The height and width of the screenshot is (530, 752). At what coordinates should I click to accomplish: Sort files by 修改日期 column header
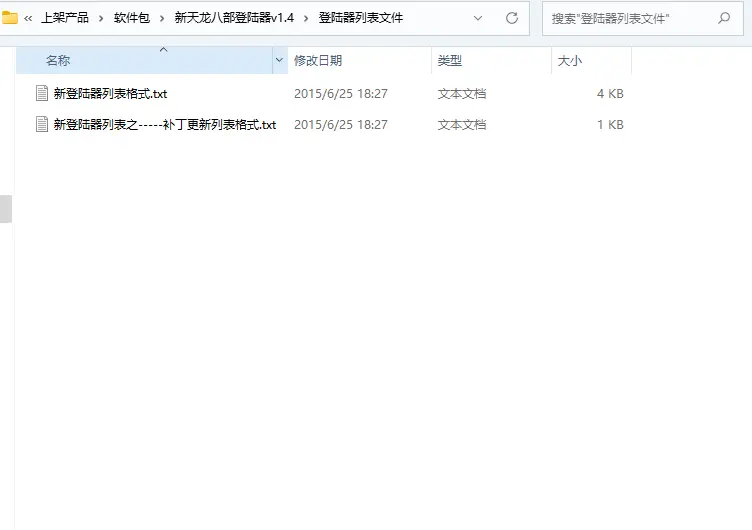click(x=318, y=61)
